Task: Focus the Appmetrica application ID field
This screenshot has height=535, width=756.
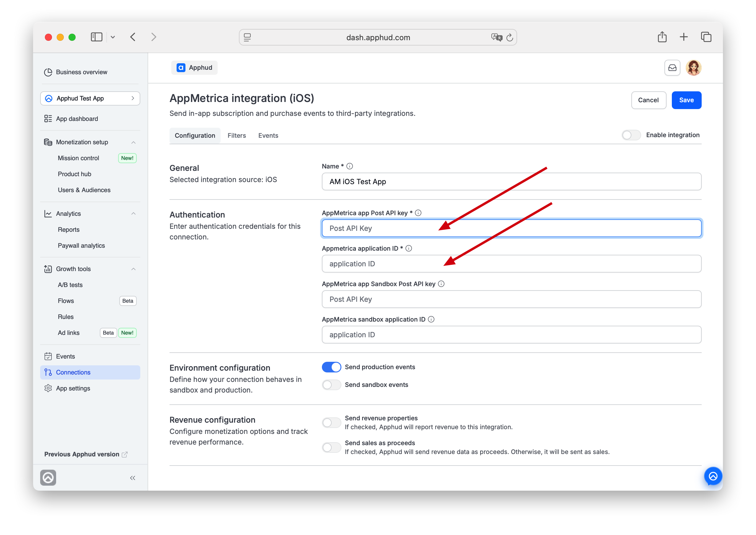Action: pos(511,264)
